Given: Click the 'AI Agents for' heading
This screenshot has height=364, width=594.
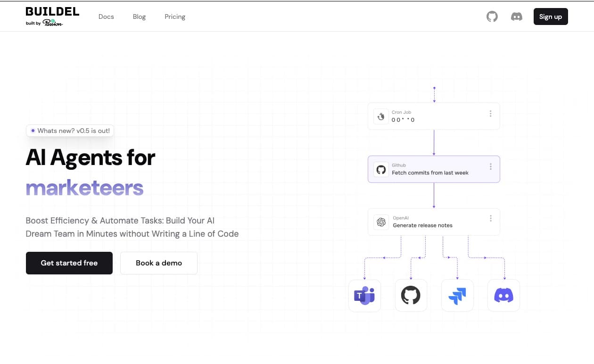Looking at the screenshot, I should pos(91,157).
